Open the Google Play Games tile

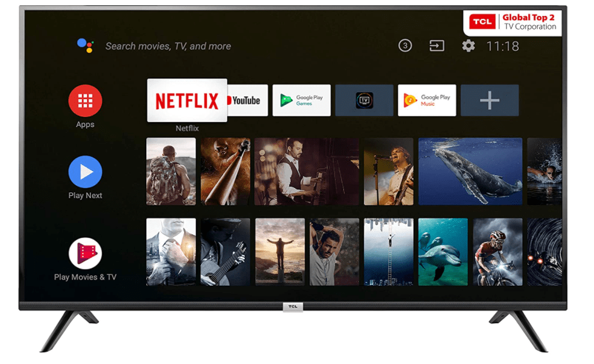click(301, 100)
